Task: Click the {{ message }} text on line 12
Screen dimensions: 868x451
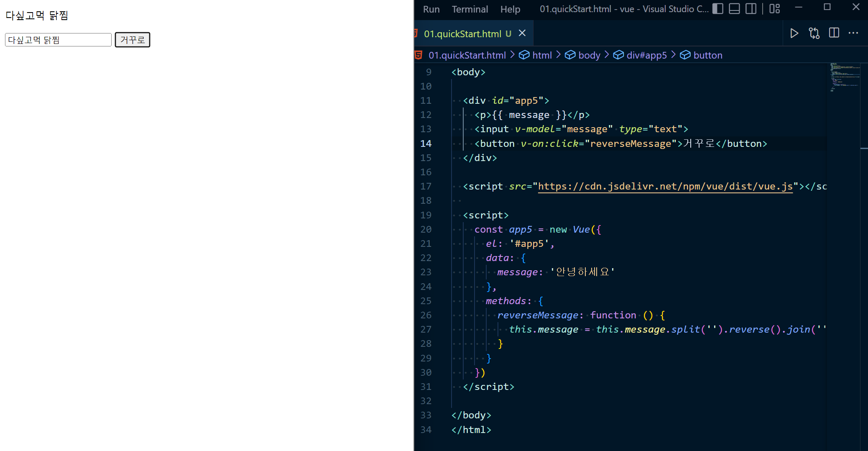Action: coord(529,115)
